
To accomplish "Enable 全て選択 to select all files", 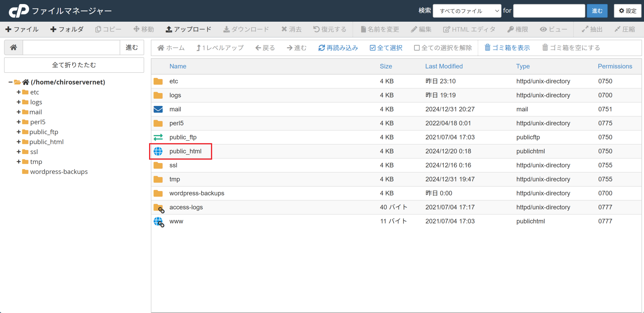I will click(x=386, y=48).
